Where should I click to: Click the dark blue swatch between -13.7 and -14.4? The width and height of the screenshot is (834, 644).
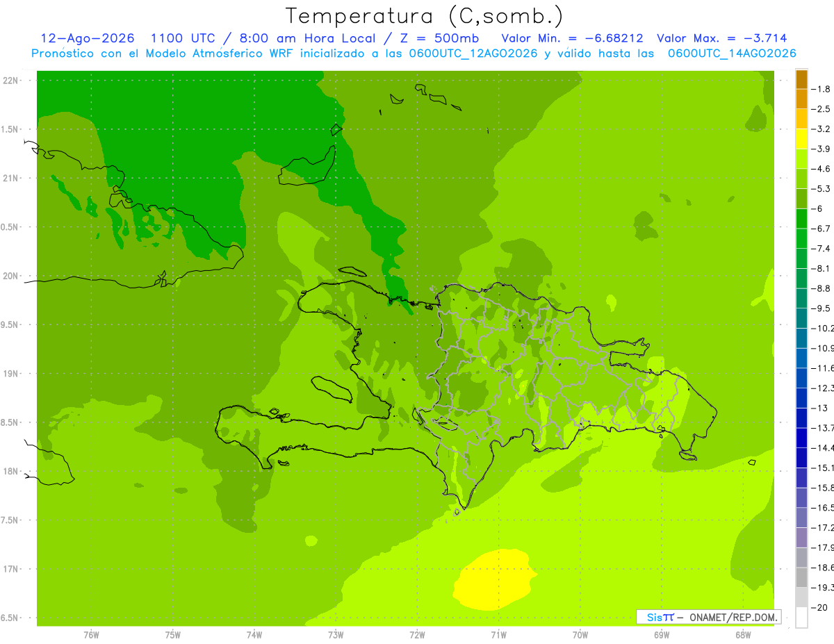click(801, 438)
